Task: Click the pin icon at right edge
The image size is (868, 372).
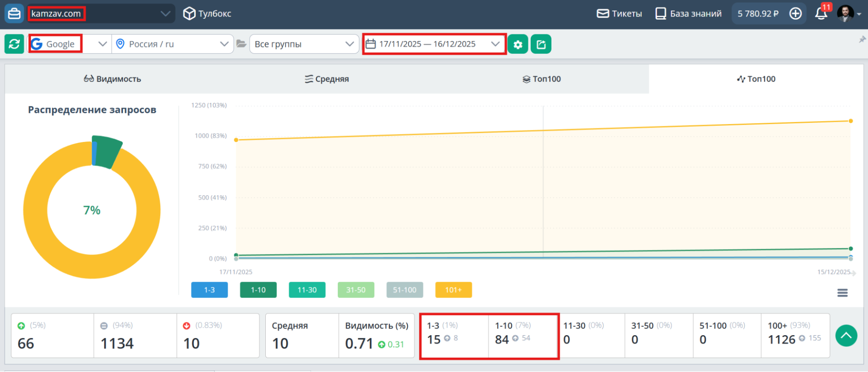Action: [x=862, y=40]
